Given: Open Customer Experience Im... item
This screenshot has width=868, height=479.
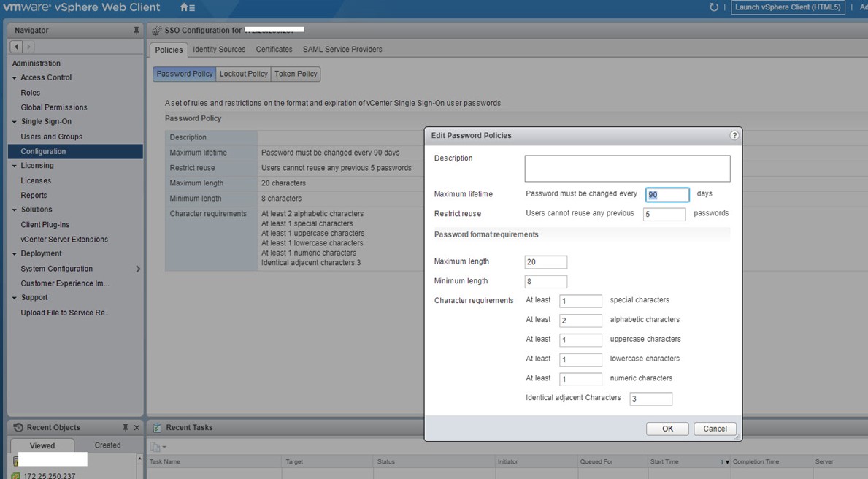Looking at the screenshot, I should point(65,283).
